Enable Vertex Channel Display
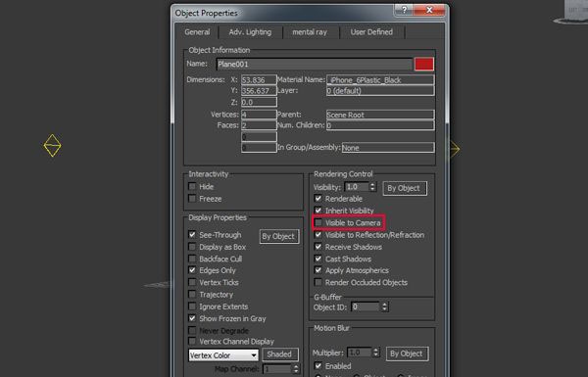The width and height of the screenshot is (588, 377). pyautogui.click(x=192, y=341)
